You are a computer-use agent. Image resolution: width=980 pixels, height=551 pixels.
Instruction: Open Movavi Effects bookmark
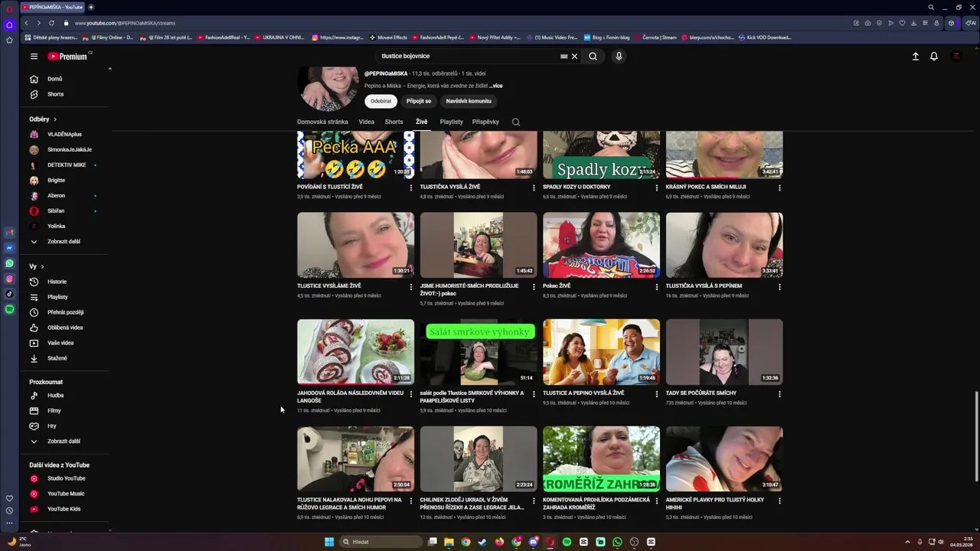tap(388, 37)
